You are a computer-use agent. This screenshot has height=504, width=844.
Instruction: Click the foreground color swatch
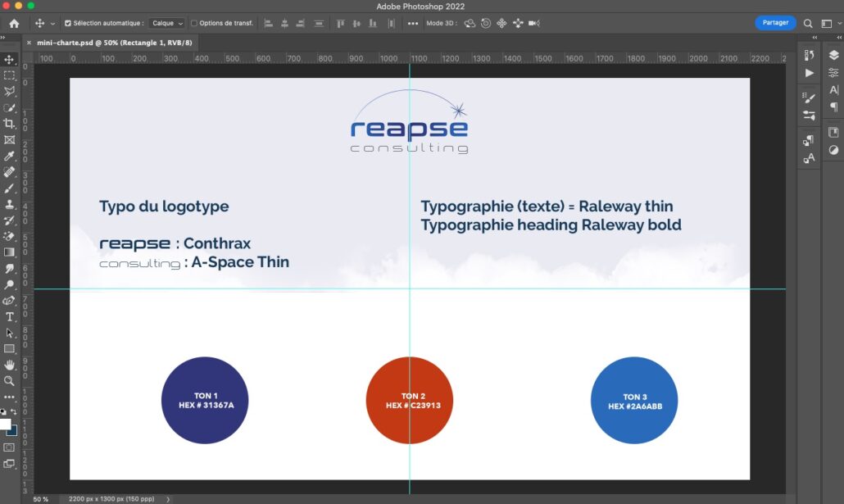5,424
